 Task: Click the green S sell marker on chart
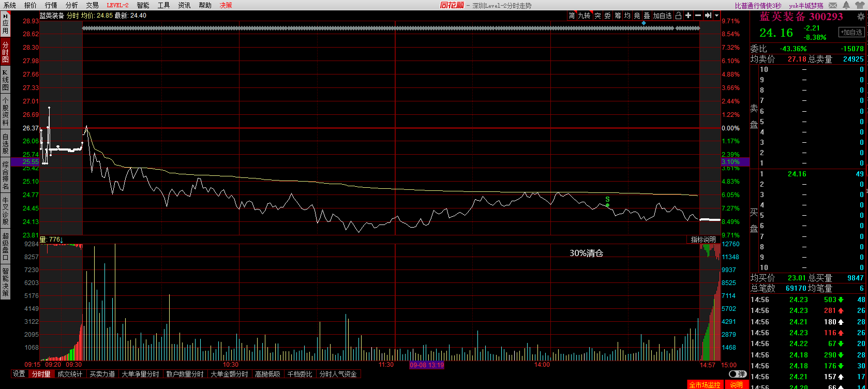pyautogui.click(x=607, y=201)
